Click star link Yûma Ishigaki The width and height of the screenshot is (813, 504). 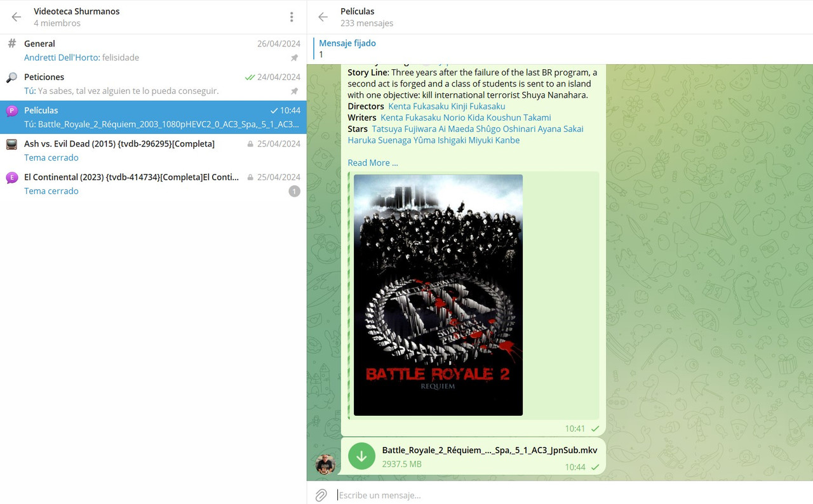coord(440,140)
